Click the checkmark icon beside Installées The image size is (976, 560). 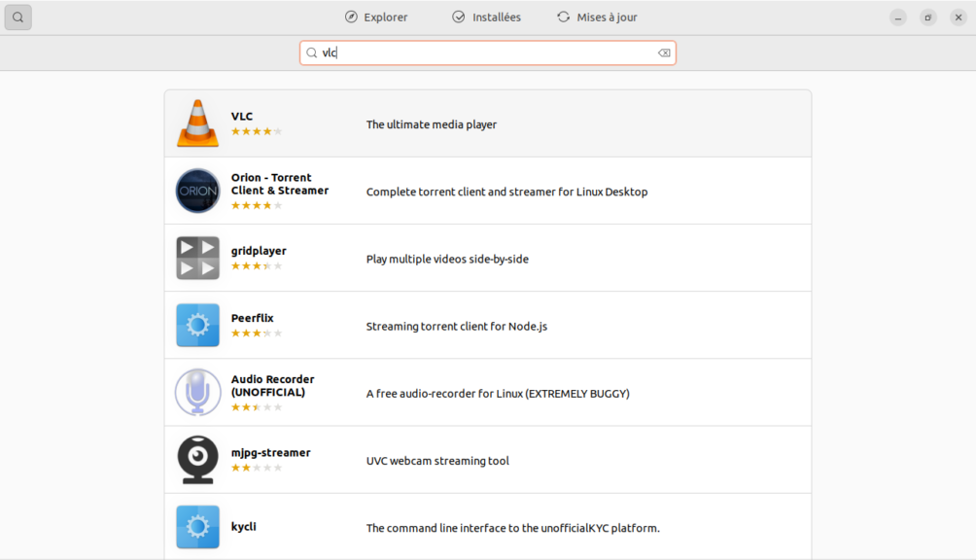tap(458, 17)
